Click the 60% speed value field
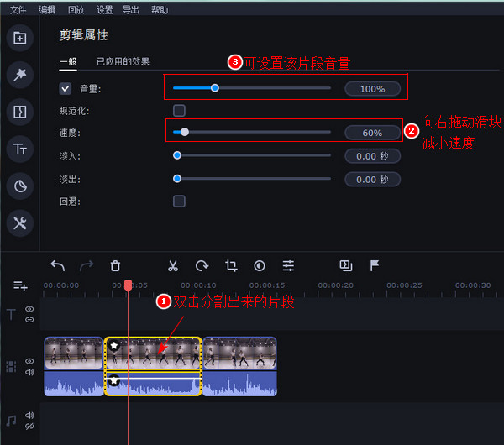The image size is (504, 445). coord(372,133)
